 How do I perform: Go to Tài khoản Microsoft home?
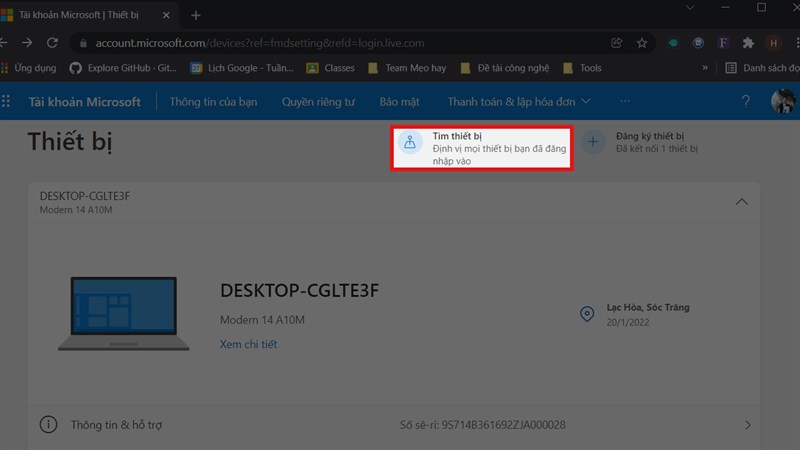[x=84, y=102]
